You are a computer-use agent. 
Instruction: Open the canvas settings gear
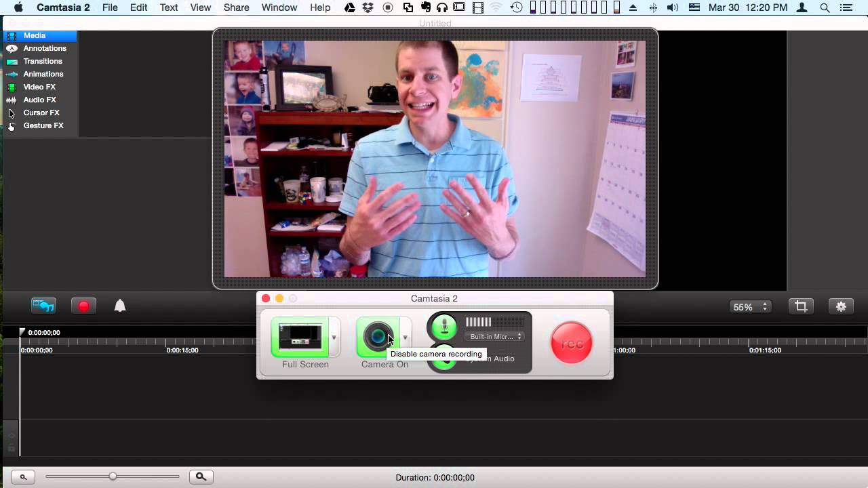pos(841,306)
